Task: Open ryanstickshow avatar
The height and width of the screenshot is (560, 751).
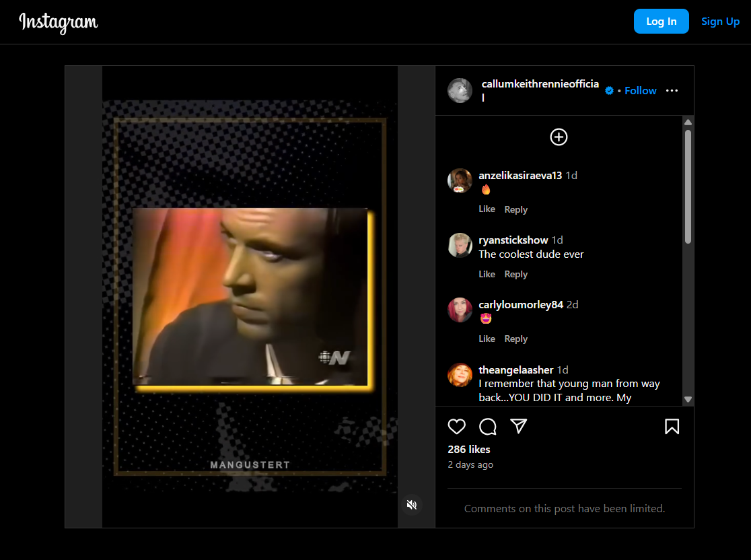Action: point(460,245)
